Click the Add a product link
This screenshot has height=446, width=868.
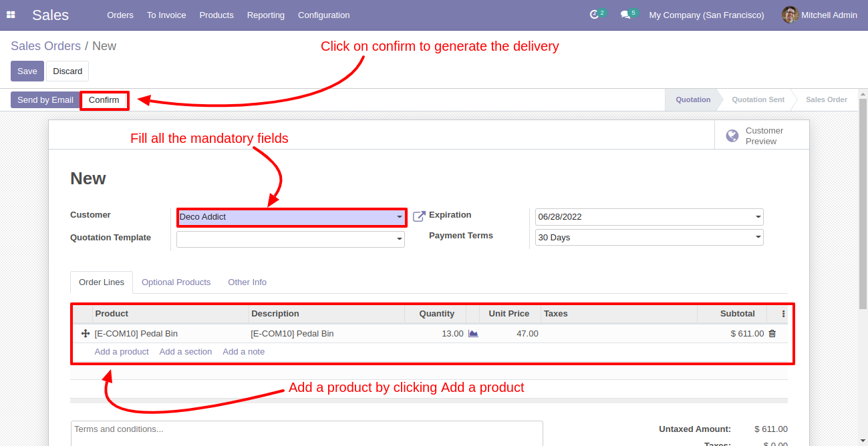pyautogui.click(x=122, y=352)
